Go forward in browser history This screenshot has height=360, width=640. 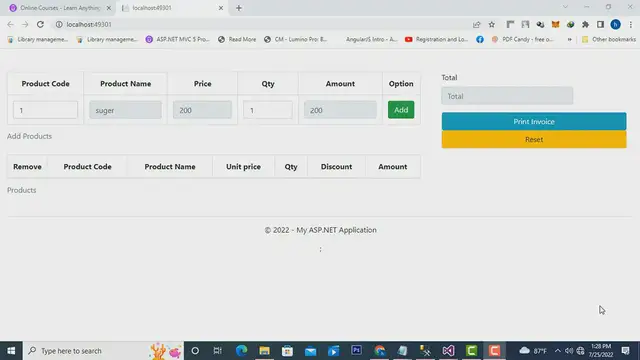pos(25,24)
